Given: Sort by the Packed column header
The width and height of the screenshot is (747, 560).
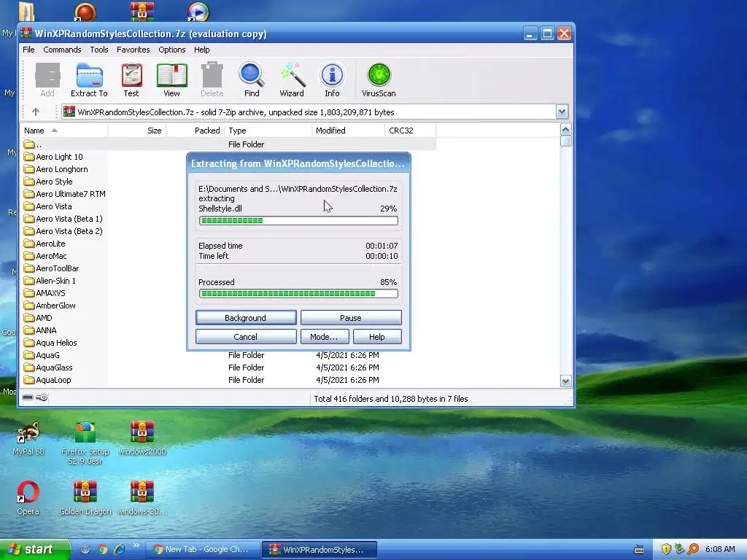Looking at the screenshot, I should (195, 131).
